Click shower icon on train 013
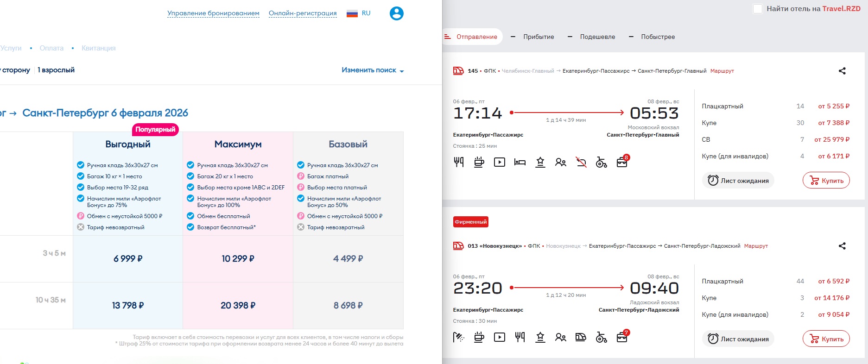Screen dimensions: 868x364 pos(459,337)
